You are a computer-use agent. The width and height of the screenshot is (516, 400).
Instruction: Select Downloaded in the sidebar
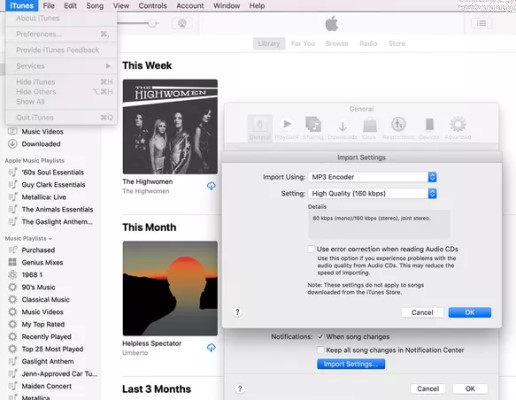pyautogui.click(x=41, y=144)
